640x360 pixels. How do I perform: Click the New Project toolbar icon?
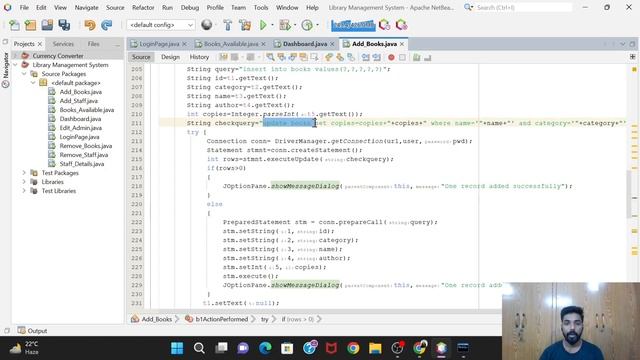[30, 25]
